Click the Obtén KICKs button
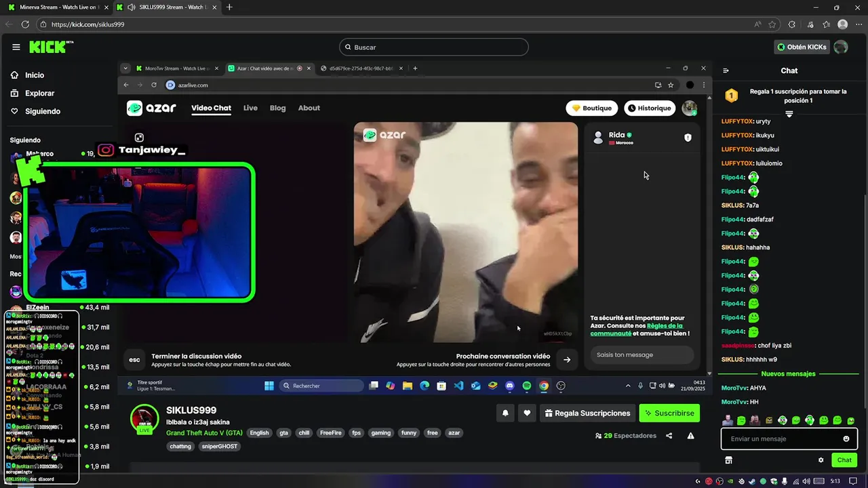The height and width of the screenshot is (488, 868). point(802,47)
